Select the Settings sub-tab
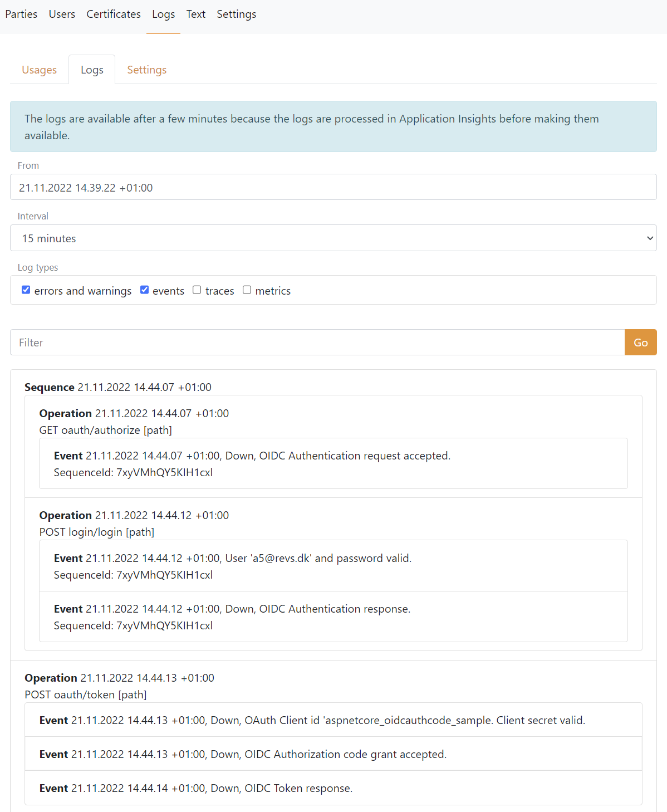 coord(146,69)
